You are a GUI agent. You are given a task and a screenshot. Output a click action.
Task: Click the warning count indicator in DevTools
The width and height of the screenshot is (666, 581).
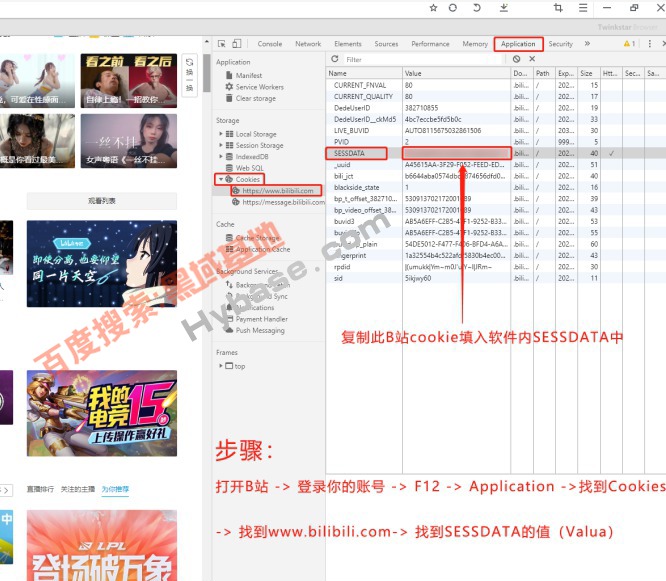629,44
